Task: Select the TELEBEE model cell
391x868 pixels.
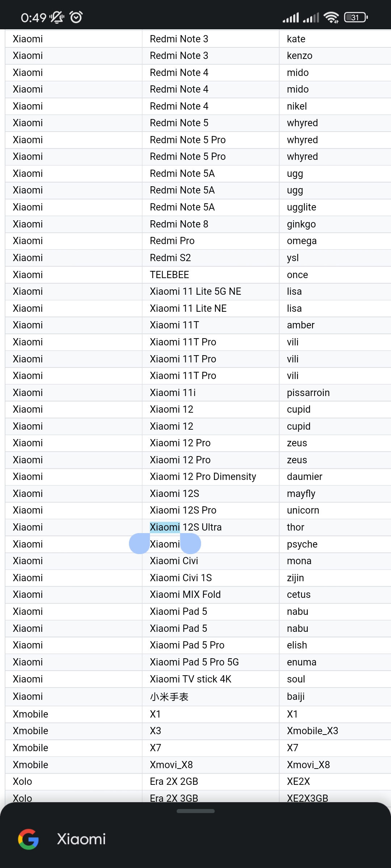Action: pos(211,275)
